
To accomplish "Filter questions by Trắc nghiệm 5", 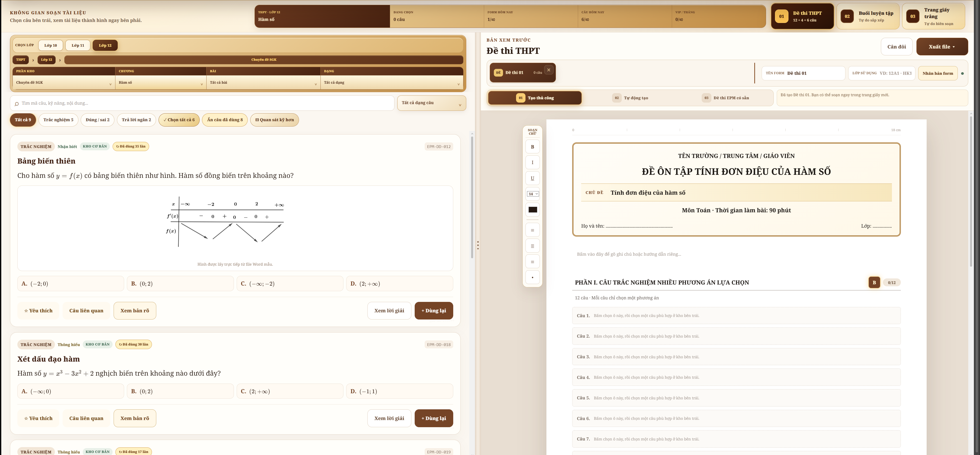I will pos(58,120).
